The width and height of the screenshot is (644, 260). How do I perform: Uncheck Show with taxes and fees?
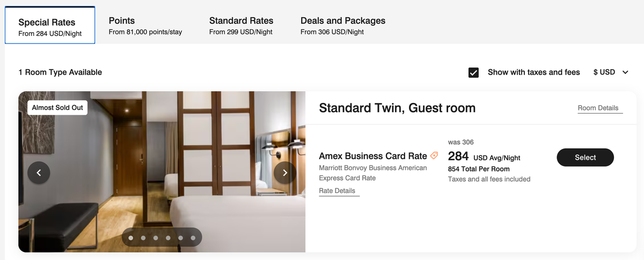coord(473,72)
